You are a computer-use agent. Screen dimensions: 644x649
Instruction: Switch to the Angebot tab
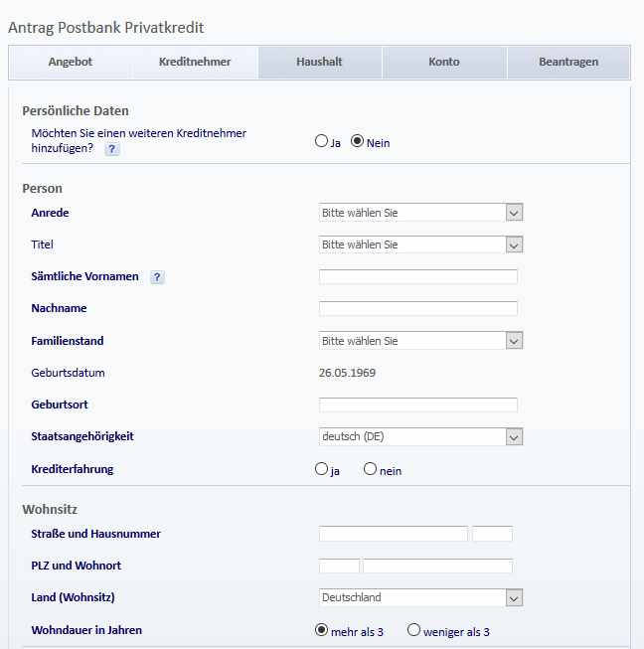(x=71, y=62)
